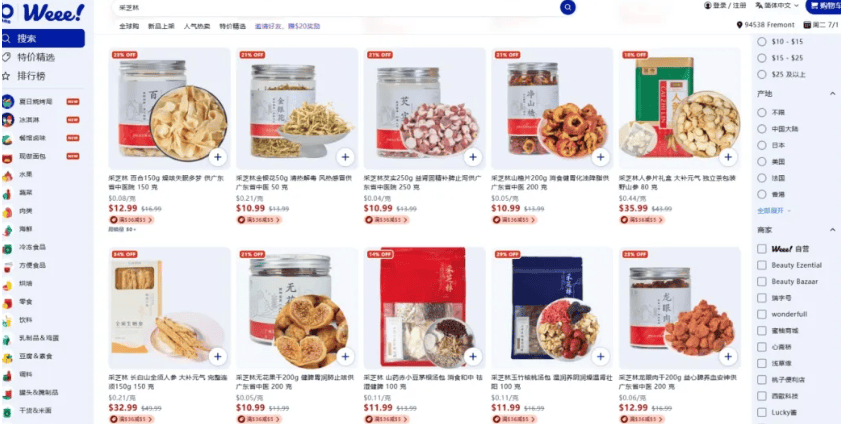Add the 百合150g jar to cart

pyautogui.click(x=217, y=157)
